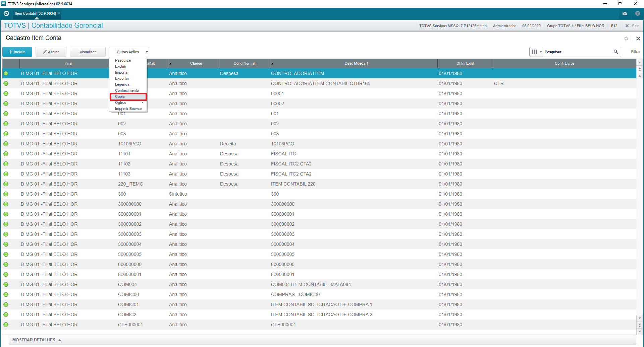Choose Legenda from the Outras Ações menu
The height and width of the screenshot is (347, 644).
pyautogui.click(x=122, y=85)
